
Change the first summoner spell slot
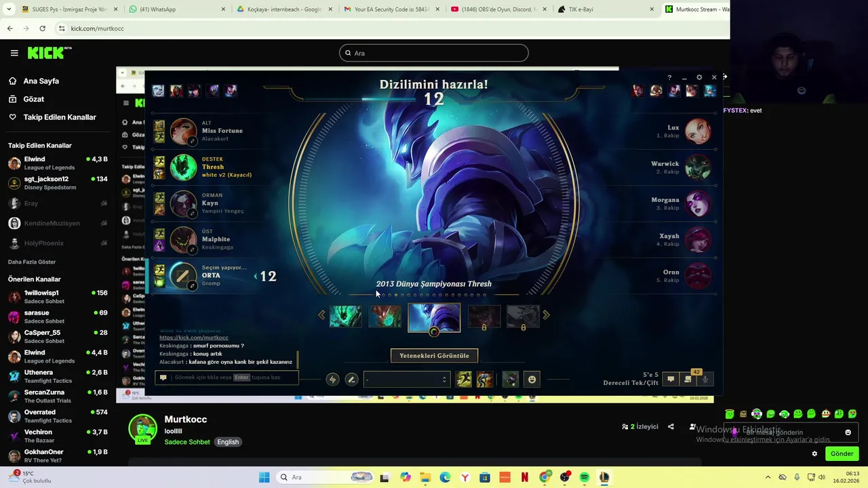464,380
